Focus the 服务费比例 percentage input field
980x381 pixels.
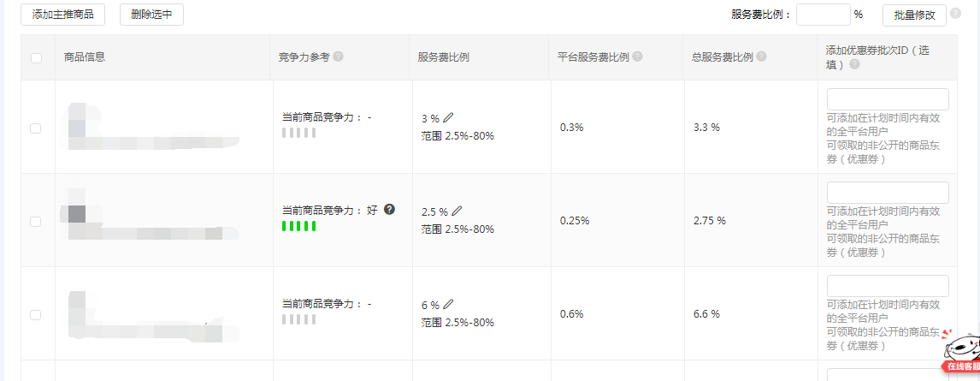click(823, 15)
